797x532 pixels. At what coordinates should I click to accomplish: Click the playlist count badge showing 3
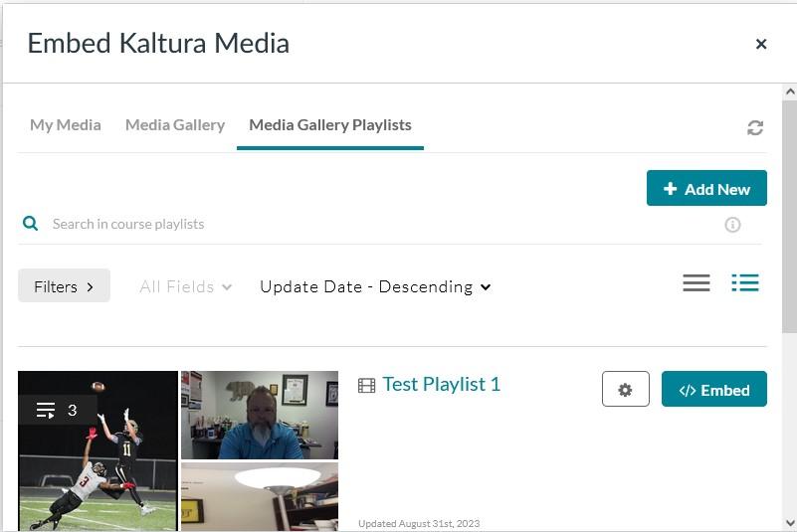tap(58, 410)
